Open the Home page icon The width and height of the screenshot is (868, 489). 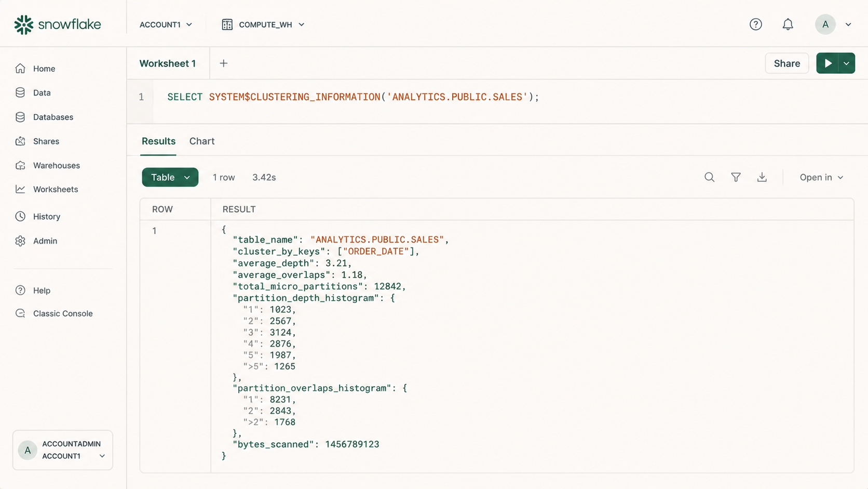20,69
